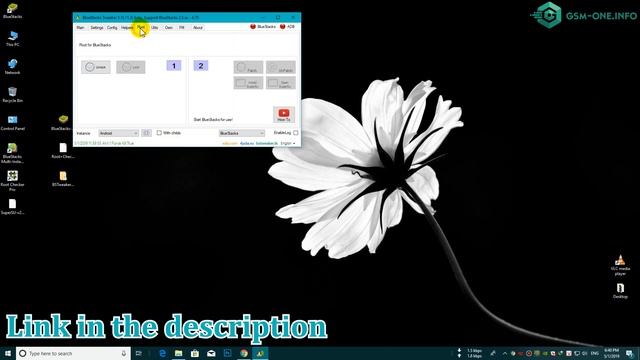The width and height of the screenshot is (640, 360).
Task: Open the Action Center notifications
Action: pos(630,353)
